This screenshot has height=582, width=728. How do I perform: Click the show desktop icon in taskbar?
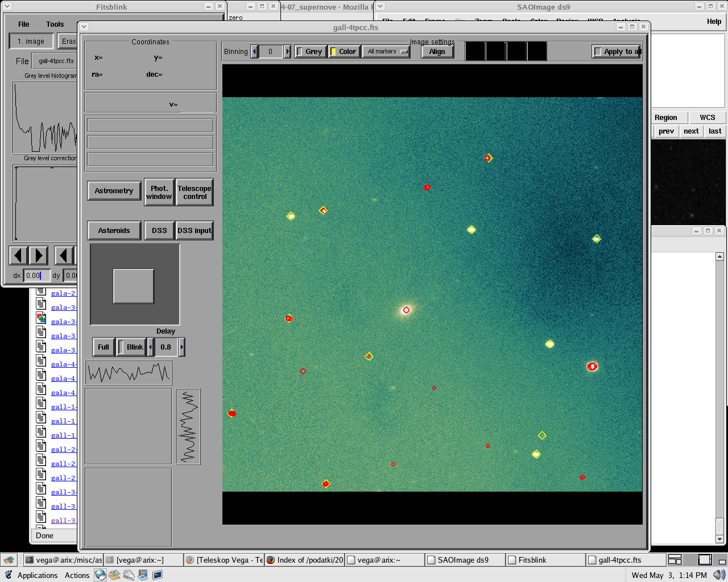tap(8, 560)
